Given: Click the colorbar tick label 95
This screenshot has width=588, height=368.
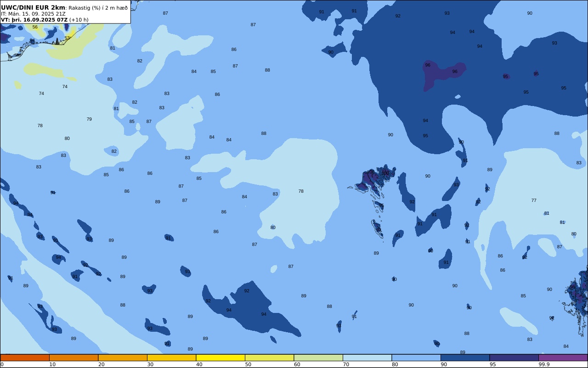Looking at the screenshot, I should 492,364.
